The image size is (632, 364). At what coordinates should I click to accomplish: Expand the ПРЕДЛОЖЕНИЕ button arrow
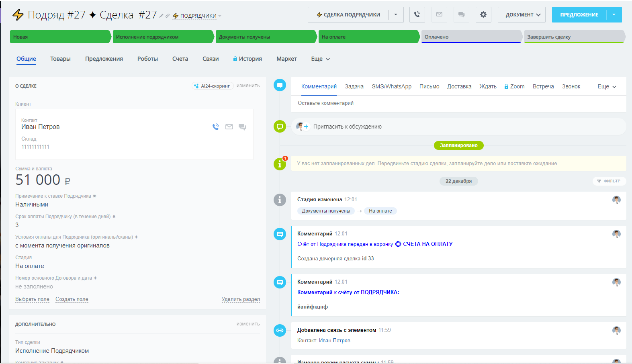coord(614,15)
